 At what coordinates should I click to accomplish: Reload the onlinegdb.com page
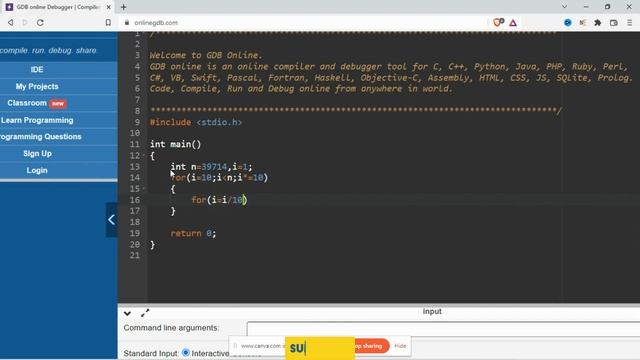click(40, 23)
